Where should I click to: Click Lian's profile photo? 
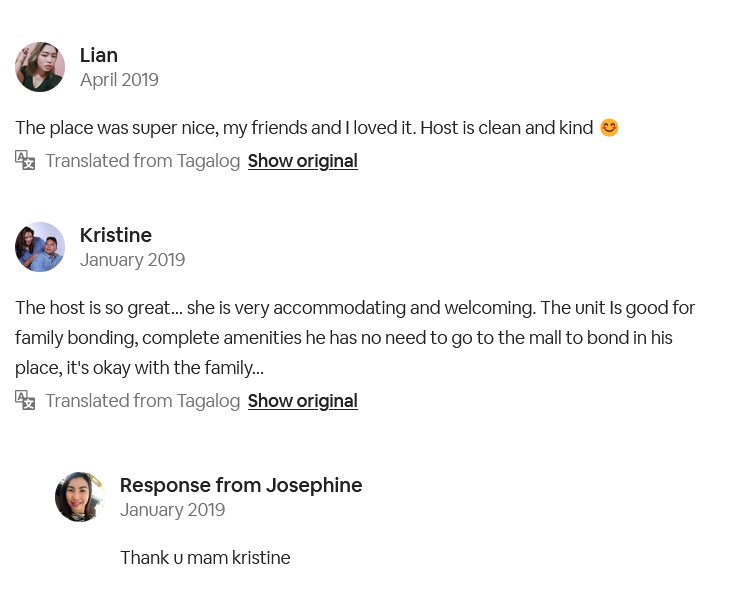(x=40, y=67)
